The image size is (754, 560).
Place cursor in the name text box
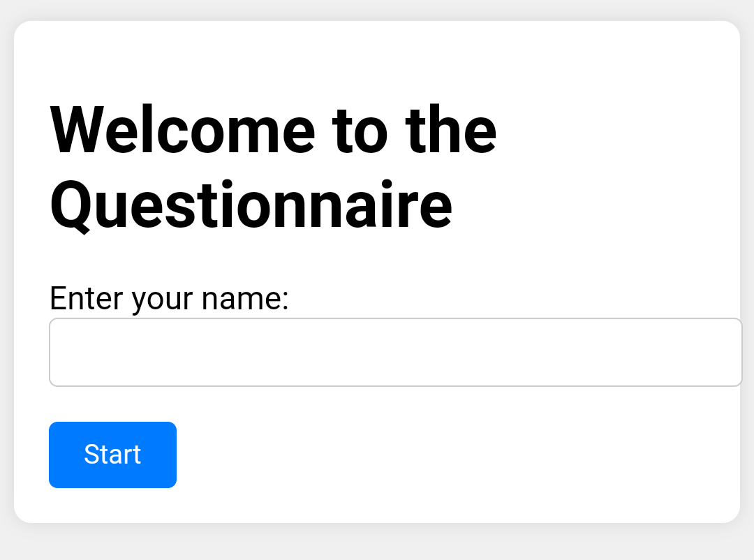pos(395,352)
